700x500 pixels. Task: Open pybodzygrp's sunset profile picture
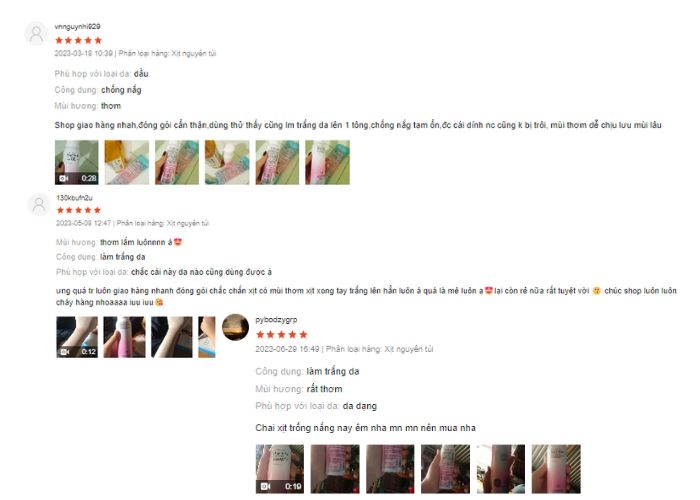[x=235, y=327]
